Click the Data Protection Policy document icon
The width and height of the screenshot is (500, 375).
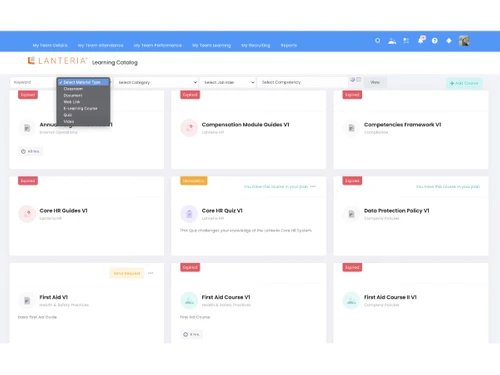(x=351, y=214)
